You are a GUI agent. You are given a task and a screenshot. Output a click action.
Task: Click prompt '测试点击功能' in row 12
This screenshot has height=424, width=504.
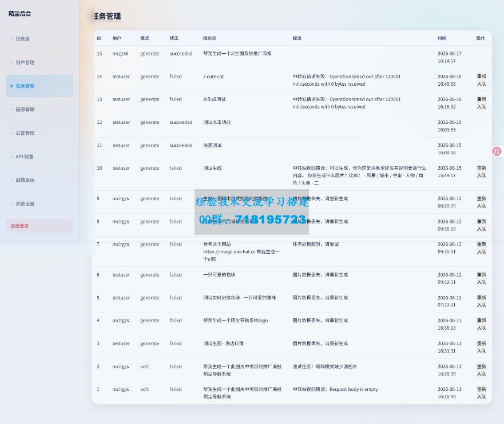[217, 122]
